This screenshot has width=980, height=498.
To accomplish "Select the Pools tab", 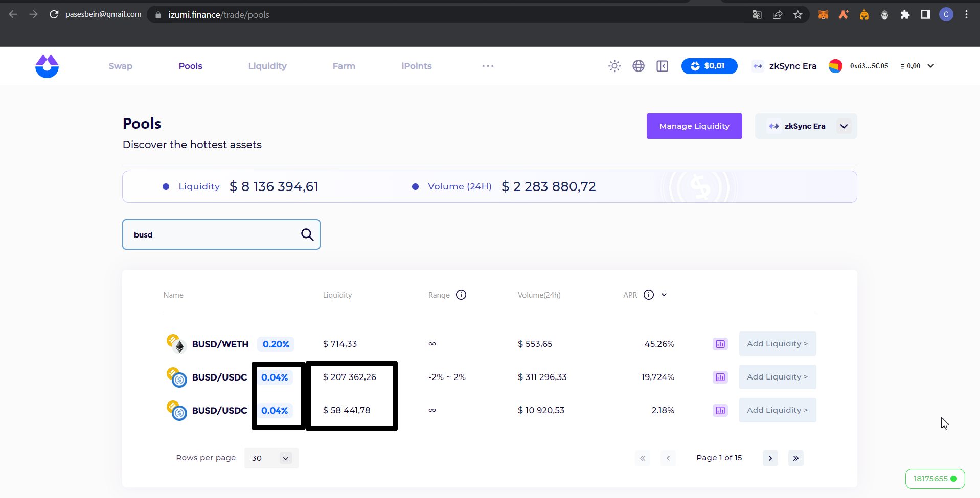I will [191, 66].
